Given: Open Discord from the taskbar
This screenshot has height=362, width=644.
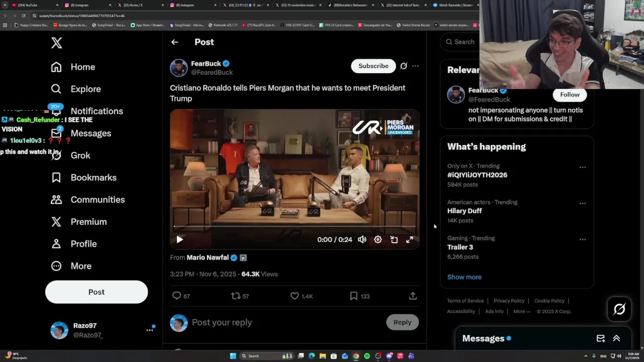Looking at the screenshot, I should coord(389,356).
